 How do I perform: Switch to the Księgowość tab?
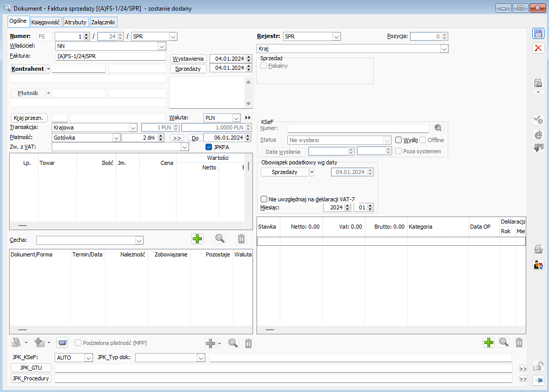[46, 22]
